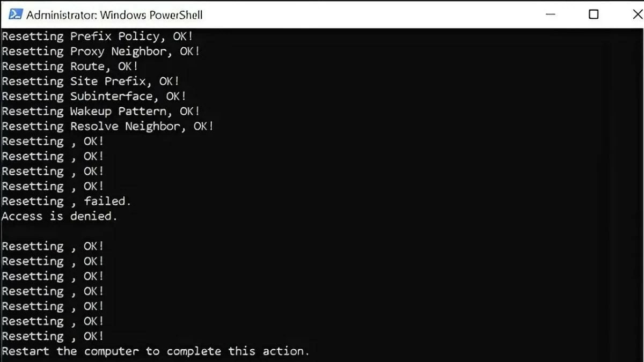
Task: Click the 'Resetting Wakeup Pattern, OK!' line
Action: point(100,112)
